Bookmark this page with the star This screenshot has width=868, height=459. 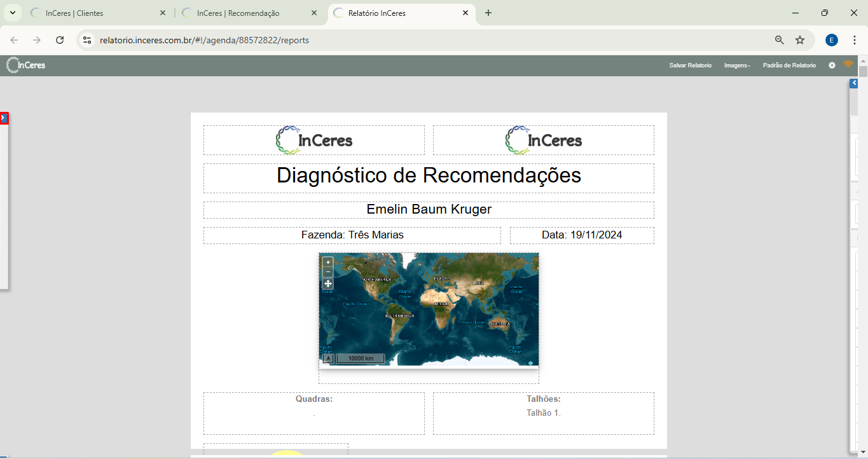point(800,40)
